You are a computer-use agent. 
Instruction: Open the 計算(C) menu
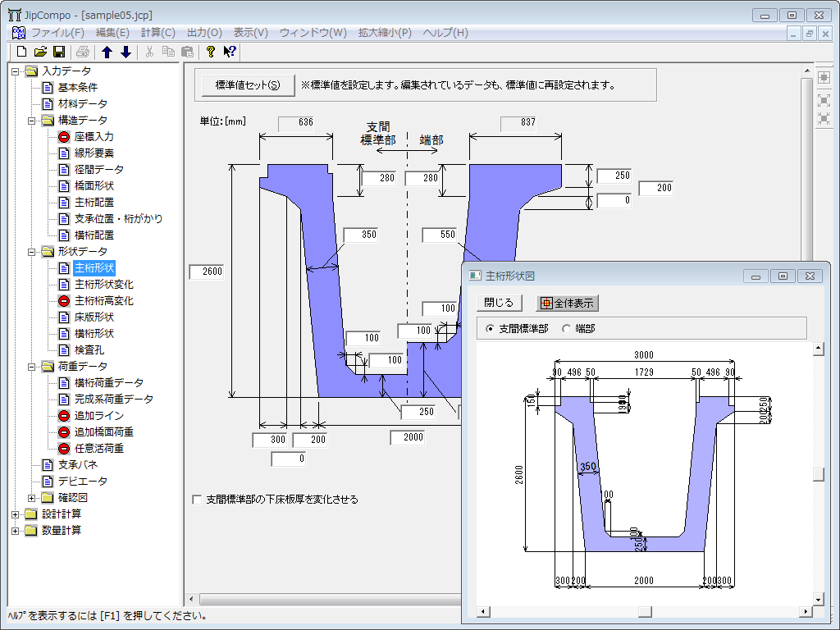click(x=157, y=33)
